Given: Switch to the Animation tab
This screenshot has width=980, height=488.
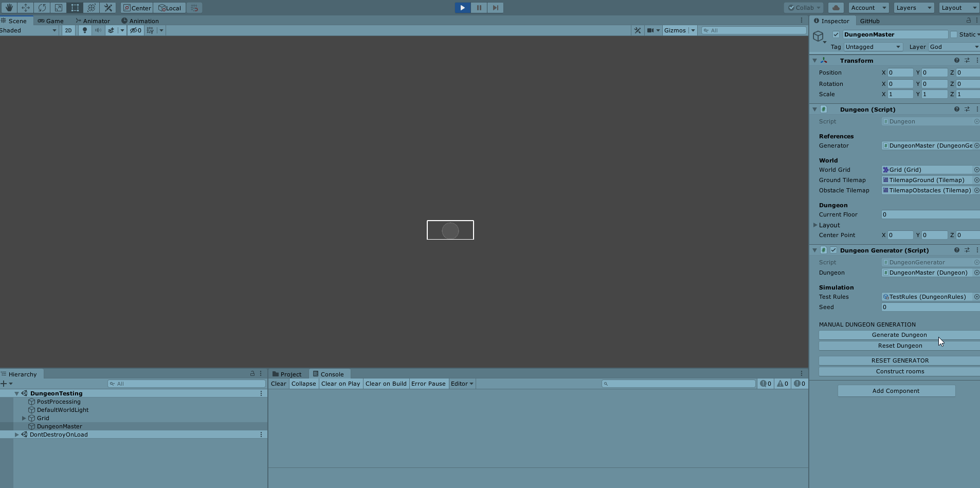Looking at the screenshot, I should pyautogui.click(x=140, y=21).
